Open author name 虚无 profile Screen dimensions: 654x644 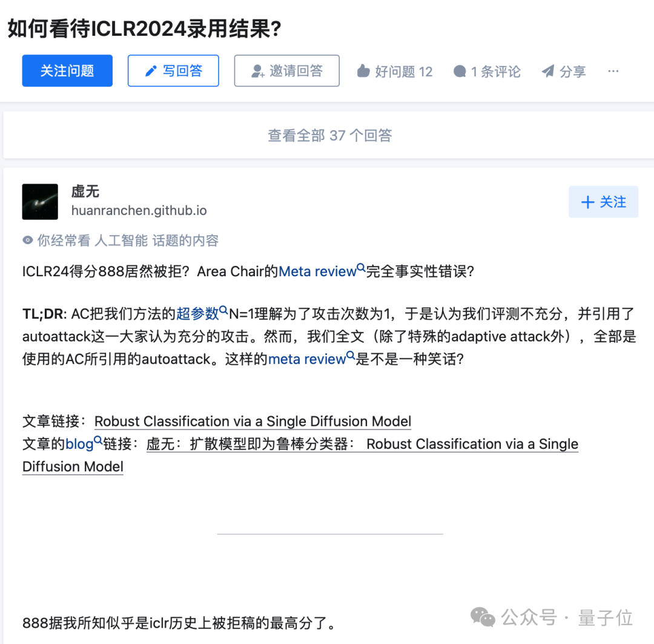pos(85,191)
